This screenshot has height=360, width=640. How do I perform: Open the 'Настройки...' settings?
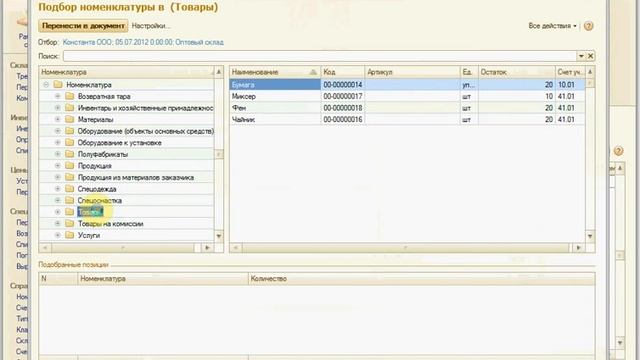pos(151,26)
